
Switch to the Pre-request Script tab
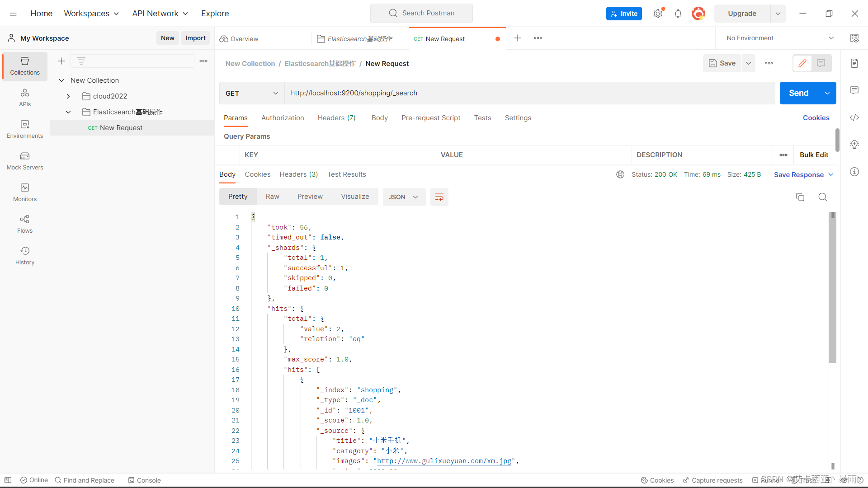[430, 117]
